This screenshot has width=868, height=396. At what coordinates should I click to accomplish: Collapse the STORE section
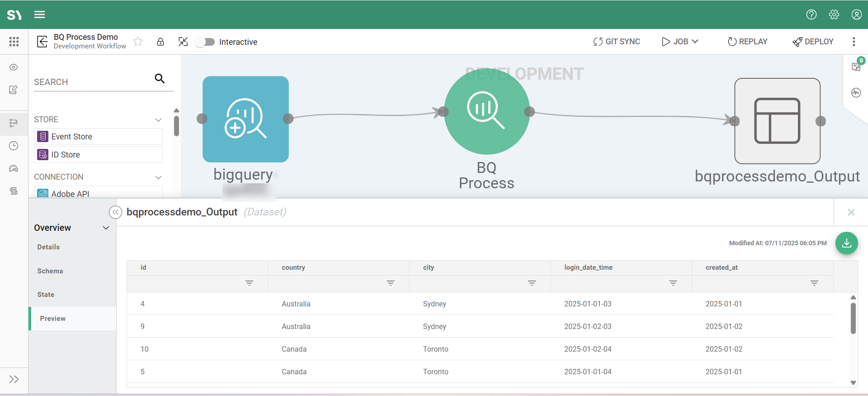[158, 120]
